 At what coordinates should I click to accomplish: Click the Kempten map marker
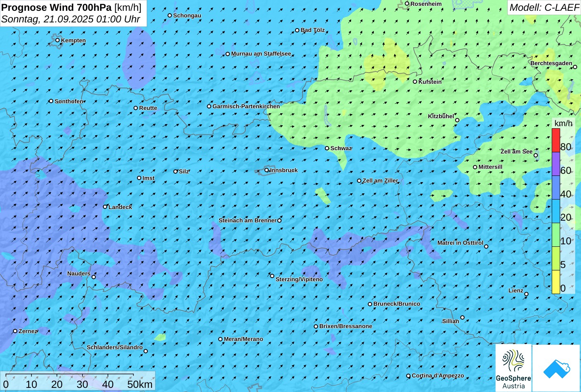[x=58, y=40]
